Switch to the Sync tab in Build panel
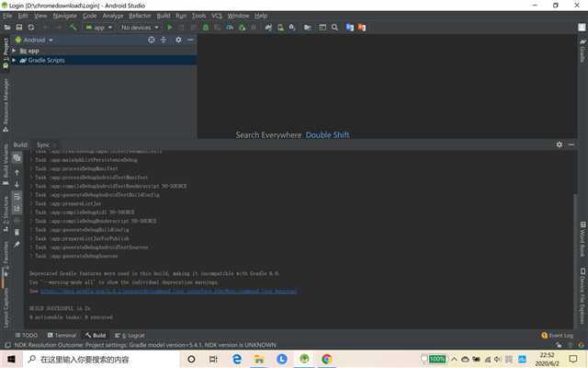 pos(43,144)
